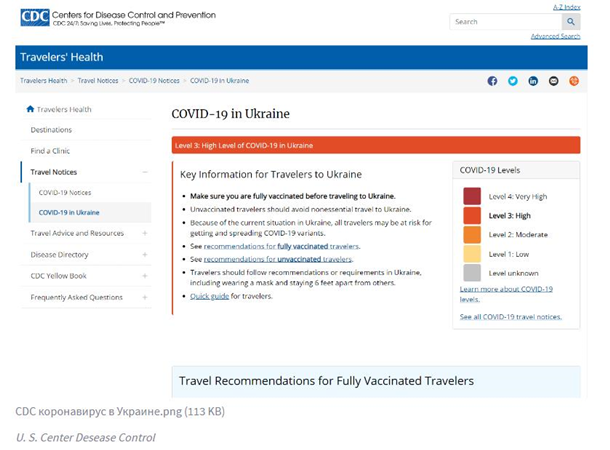Image resolution: width=610 pixels, height=450 pixels.
Task: Open the A-Z Index link
Action: tap(566, 6)
